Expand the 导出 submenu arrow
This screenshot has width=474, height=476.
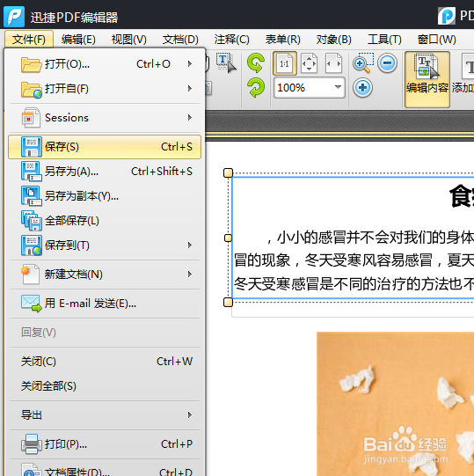pos(190,414)
